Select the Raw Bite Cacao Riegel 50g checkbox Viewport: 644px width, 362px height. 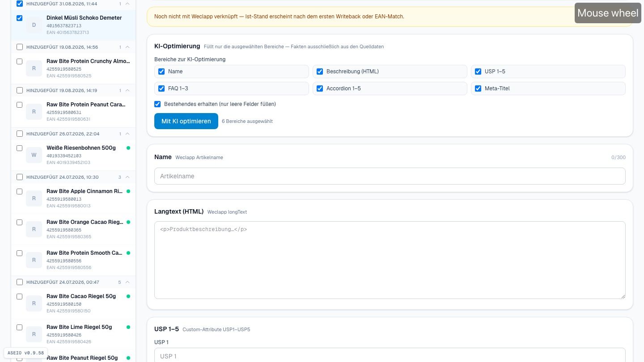coord(19,296)
